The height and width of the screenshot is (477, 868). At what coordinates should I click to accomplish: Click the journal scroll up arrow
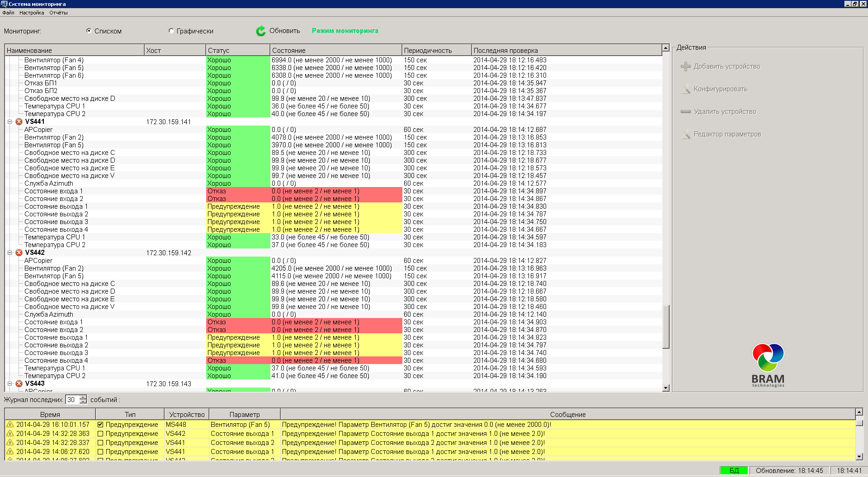tap(859, 412)
